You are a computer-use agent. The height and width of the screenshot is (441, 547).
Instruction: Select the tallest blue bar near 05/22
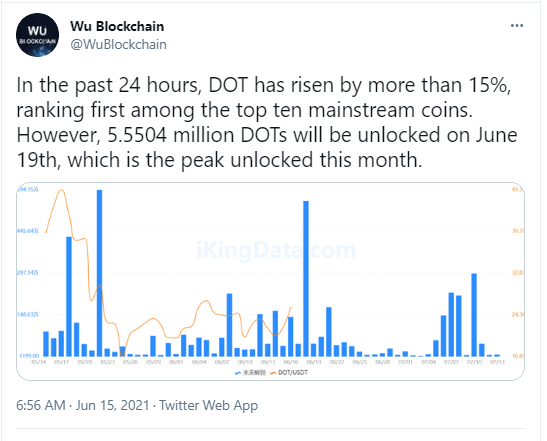(99, 273)
